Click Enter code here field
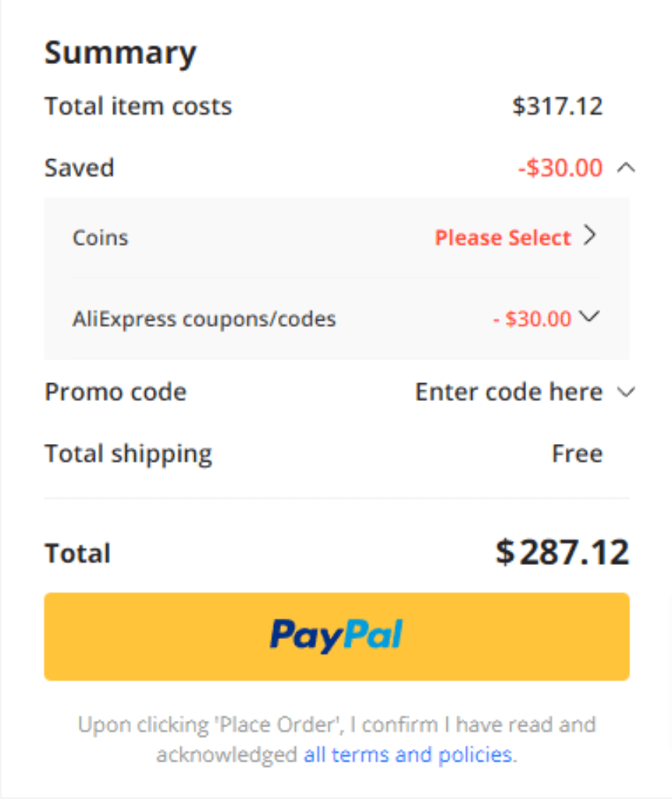The width and height of the screenshot is (672, 799). point(509,392)
